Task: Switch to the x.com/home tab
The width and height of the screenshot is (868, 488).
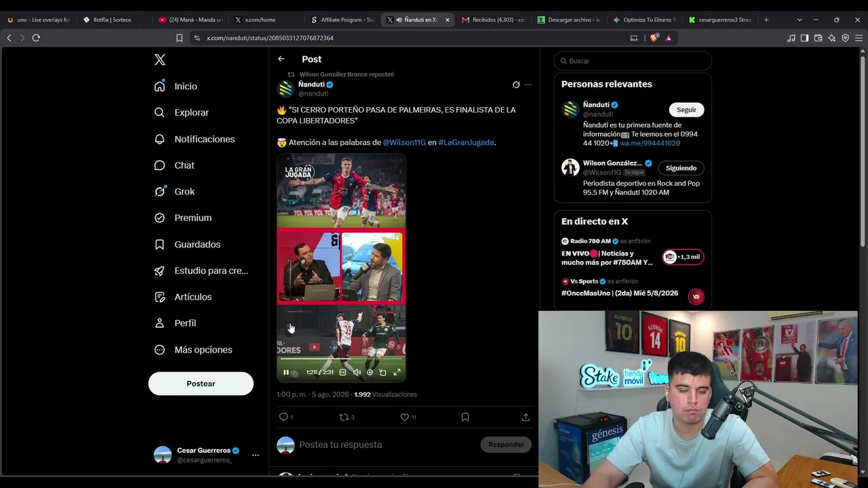Action: tap(266, 20)
